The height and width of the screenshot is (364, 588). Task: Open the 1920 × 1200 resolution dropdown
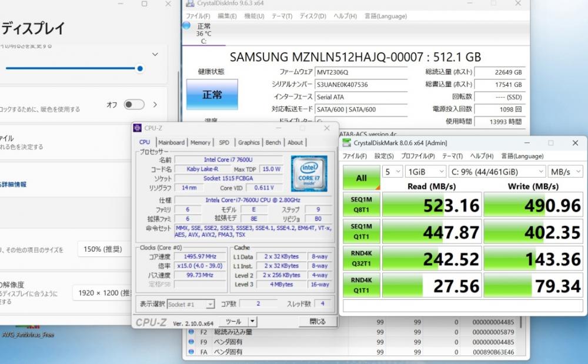(102, 293)
